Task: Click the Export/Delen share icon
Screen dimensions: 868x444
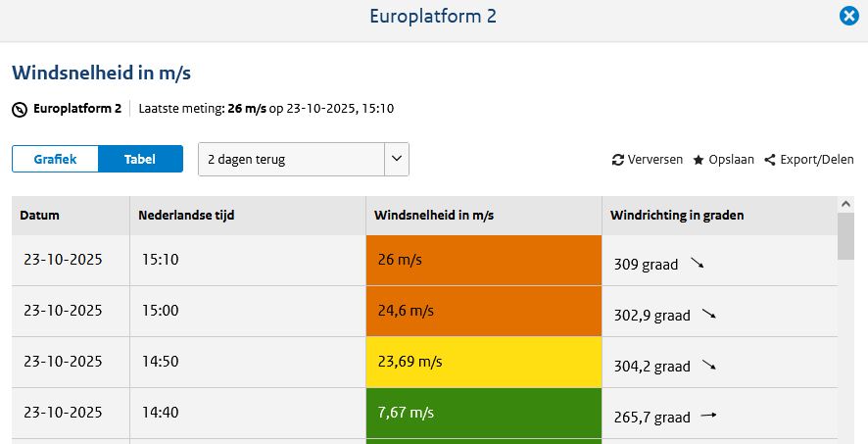Action: coord(769,160)
